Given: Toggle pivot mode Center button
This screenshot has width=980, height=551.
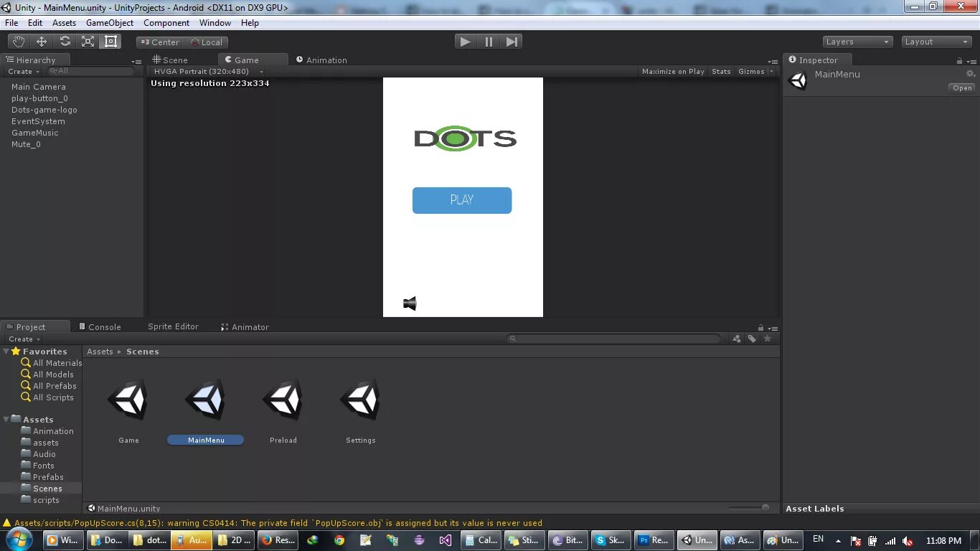Looking at the screenshot, I should pyautogui.click(x=160, y=42).
